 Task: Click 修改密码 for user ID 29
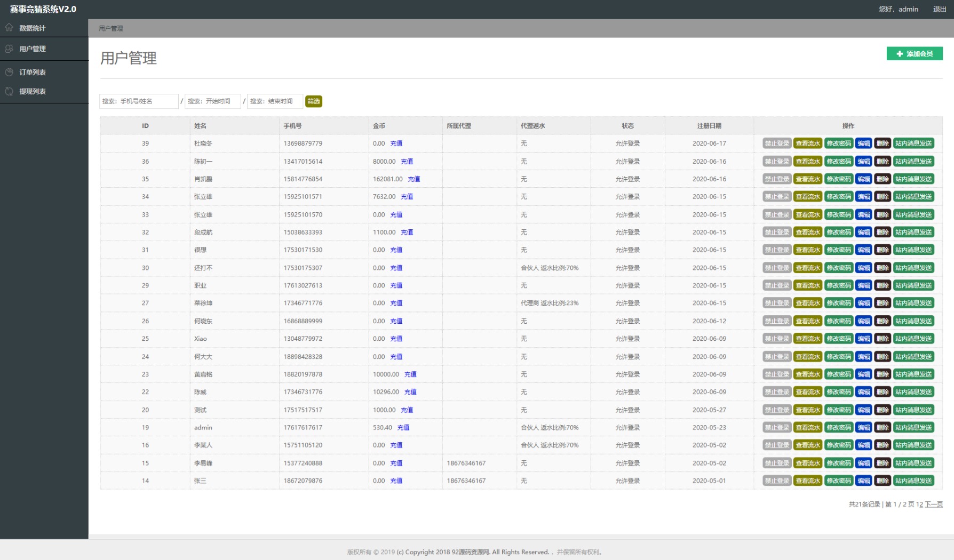[839, 286]
